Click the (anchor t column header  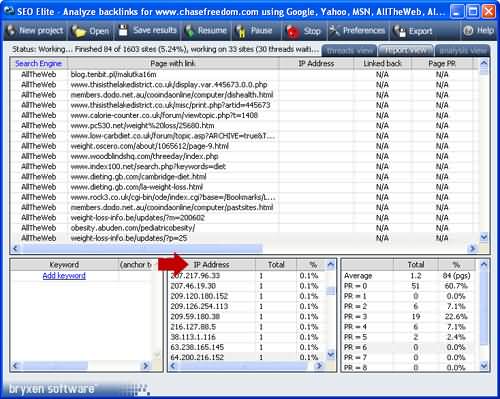(136, 265)
